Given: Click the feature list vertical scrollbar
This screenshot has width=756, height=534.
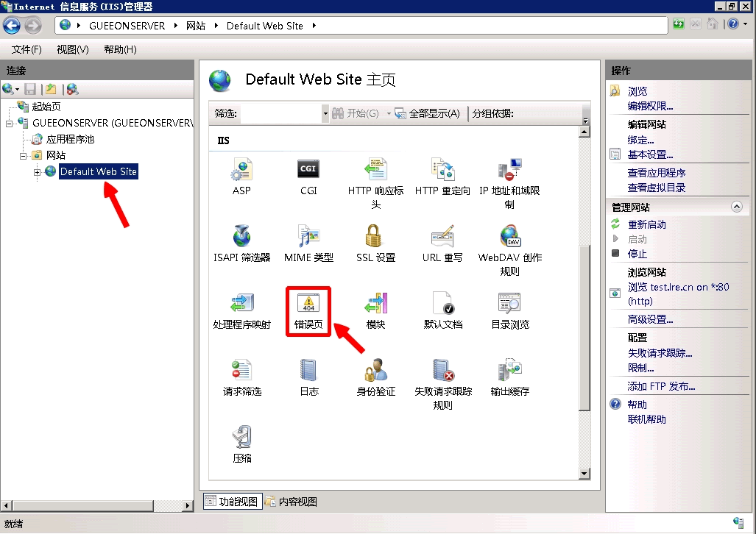Looking at the screenshot, I should [584, 324].
